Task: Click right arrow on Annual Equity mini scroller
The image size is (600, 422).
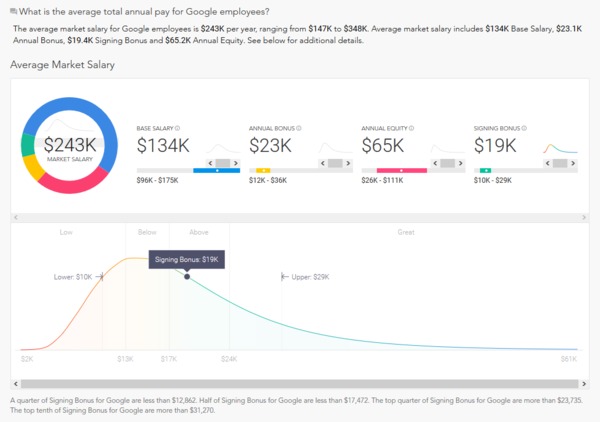Action: (x=461, y=163)
